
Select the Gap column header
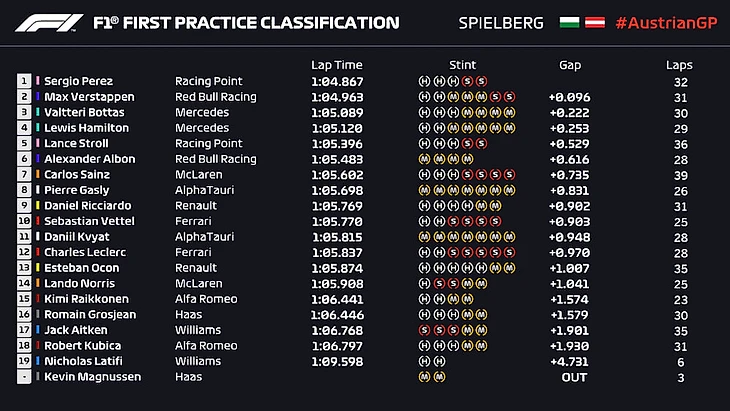(x=570, y=65)
